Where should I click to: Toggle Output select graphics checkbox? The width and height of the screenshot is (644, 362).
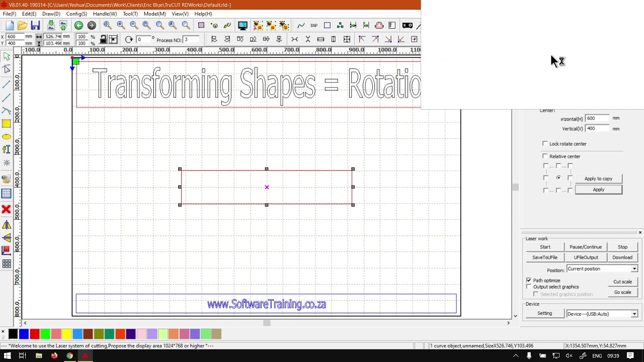(x=529, y=287)
